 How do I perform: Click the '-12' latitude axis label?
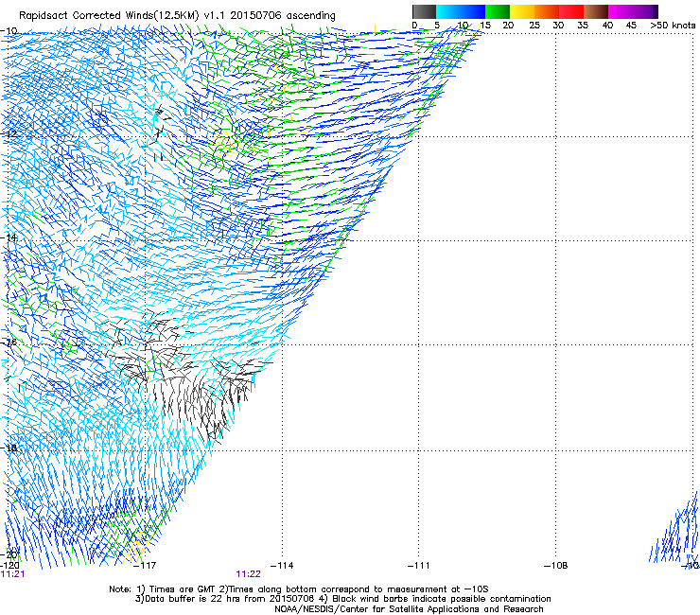pos(9,134)
